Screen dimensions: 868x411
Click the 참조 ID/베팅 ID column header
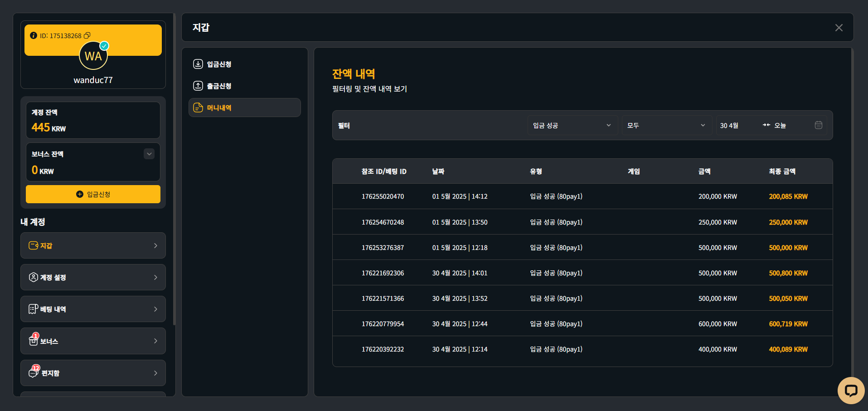(x=384, y=171)
